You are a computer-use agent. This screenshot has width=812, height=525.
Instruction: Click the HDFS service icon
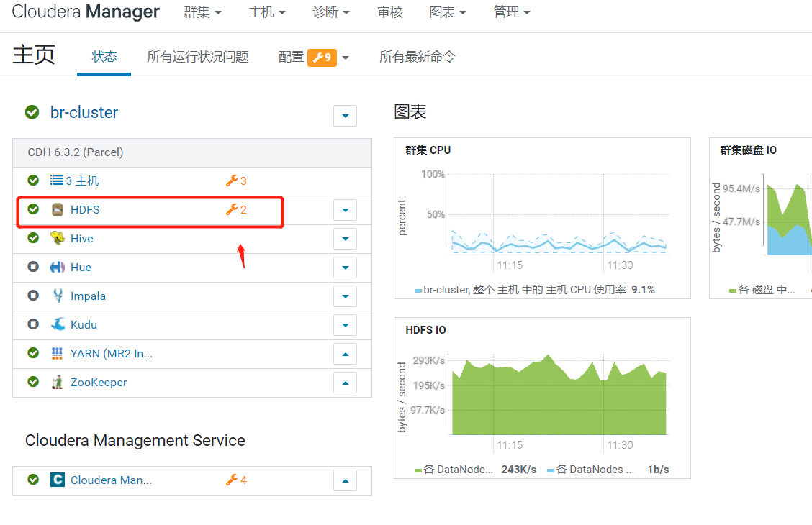(x=58, y=209)
